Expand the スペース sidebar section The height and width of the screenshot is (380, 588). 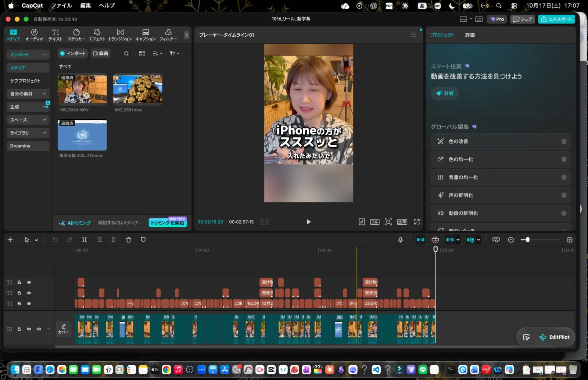[28, 120]
